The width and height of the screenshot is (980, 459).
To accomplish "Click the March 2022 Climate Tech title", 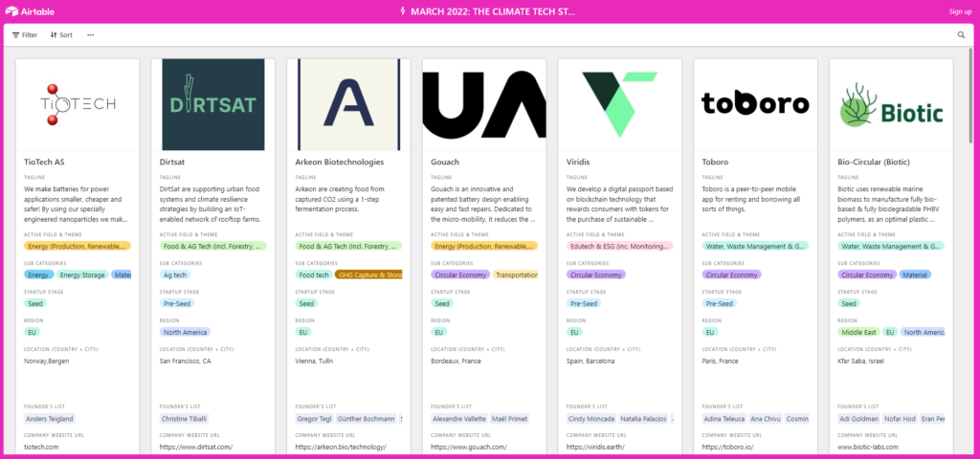I will click(493, 11).
